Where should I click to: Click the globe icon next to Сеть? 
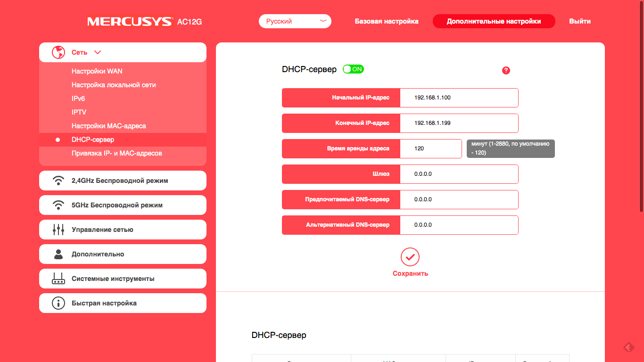pos(58,52)
